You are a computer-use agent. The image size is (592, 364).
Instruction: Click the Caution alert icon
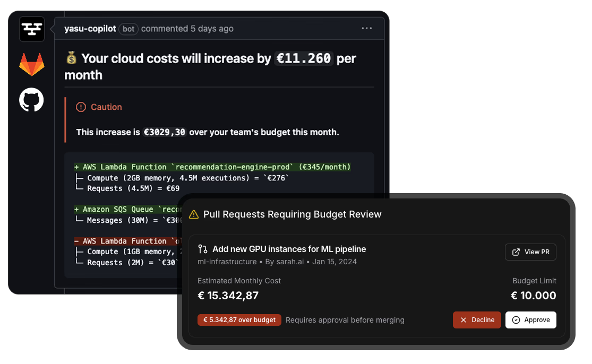(x=81, y=107)
